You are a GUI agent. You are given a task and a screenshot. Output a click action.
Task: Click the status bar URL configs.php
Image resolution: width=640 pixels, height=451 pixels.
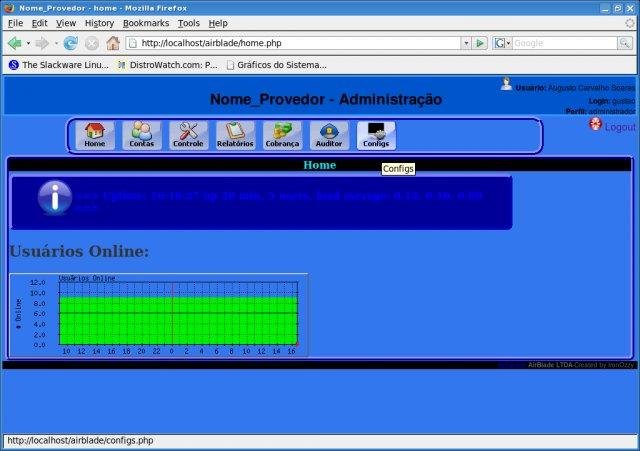point(80,441)
